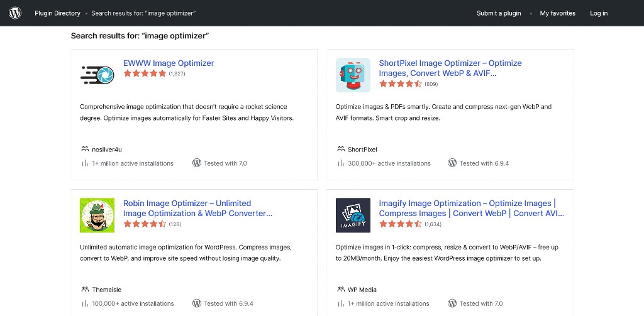Open the Imagify plugin icon
The height and width of the screenshot is (316, 644).
pos(353,215)
